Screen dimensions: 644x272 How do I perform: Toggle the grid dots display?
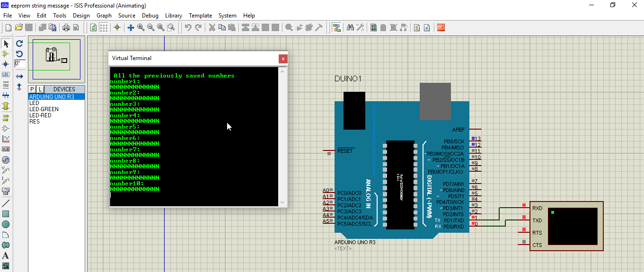[104, 27]
